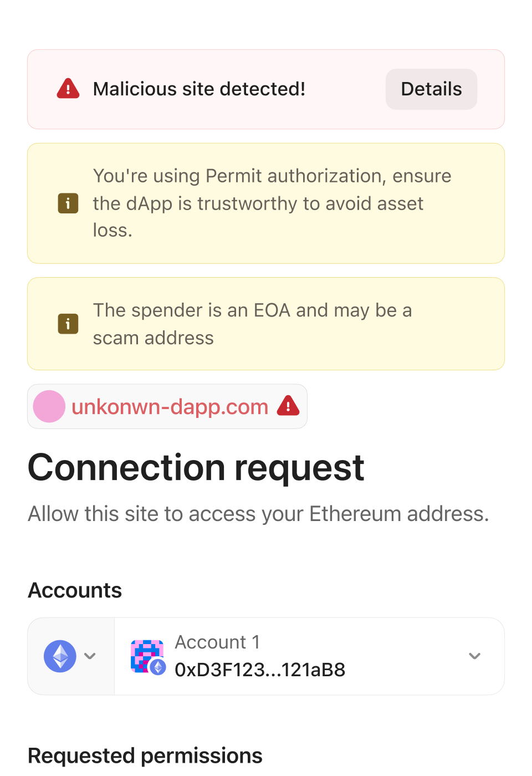This screenshot has width=532, height=776.
Task: Click the info icon beside the EOA spender warning
Action: [x=68, y=324]
